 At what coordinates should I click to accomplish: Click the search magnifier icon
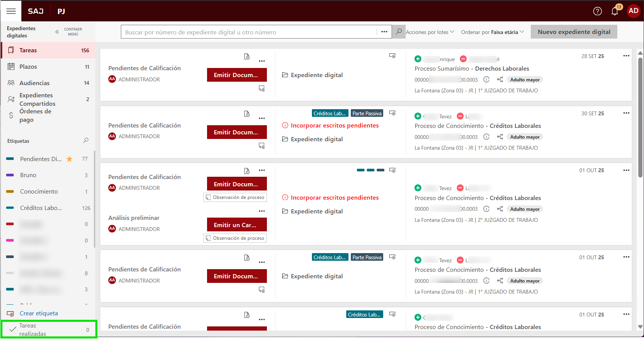(x=398, y=32)
